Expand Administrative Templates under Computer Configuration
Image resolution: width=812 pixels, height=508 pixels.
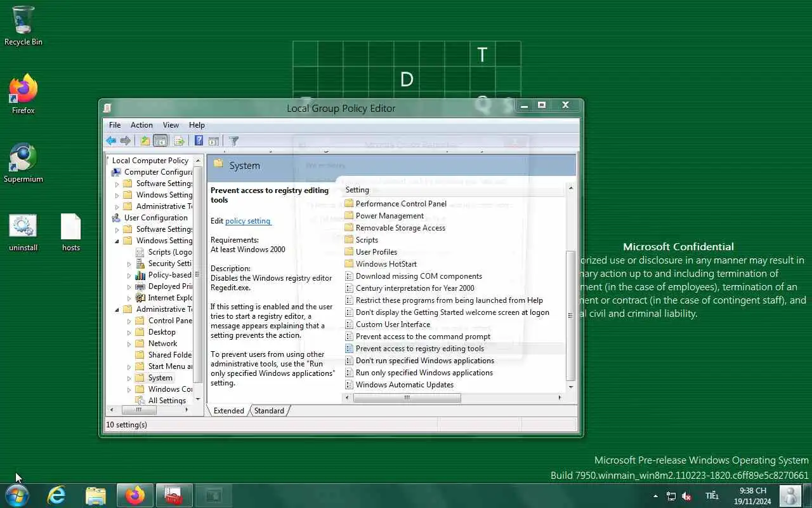click(x=117, y=207)
